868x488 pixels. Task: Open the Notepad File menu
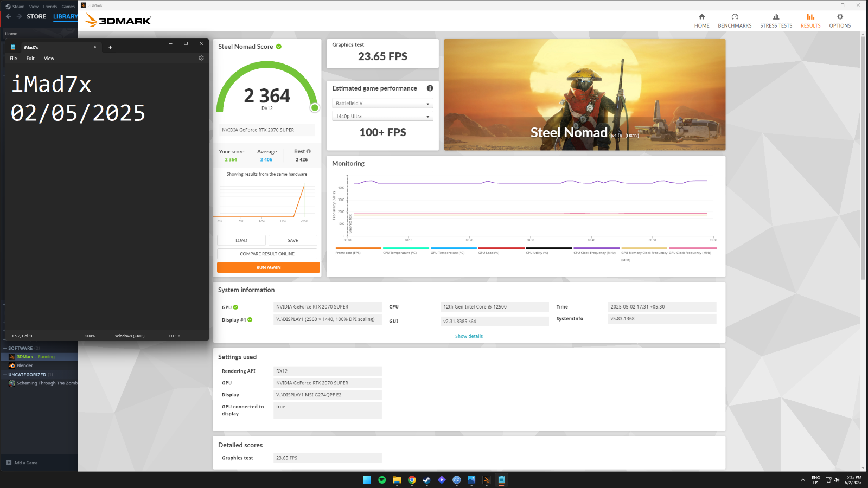click(14, 58)
